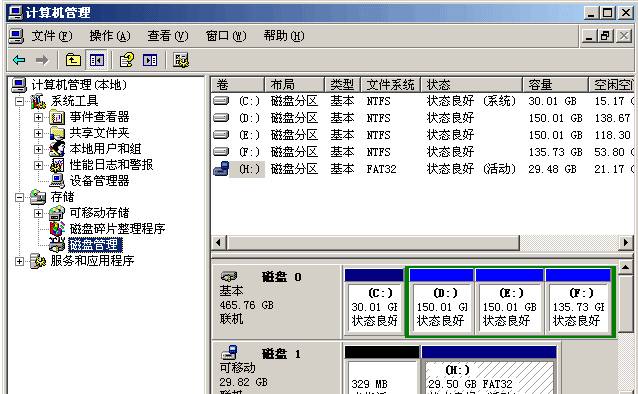
Task: Click the 存储 storage icon
Action: [38, 197]
